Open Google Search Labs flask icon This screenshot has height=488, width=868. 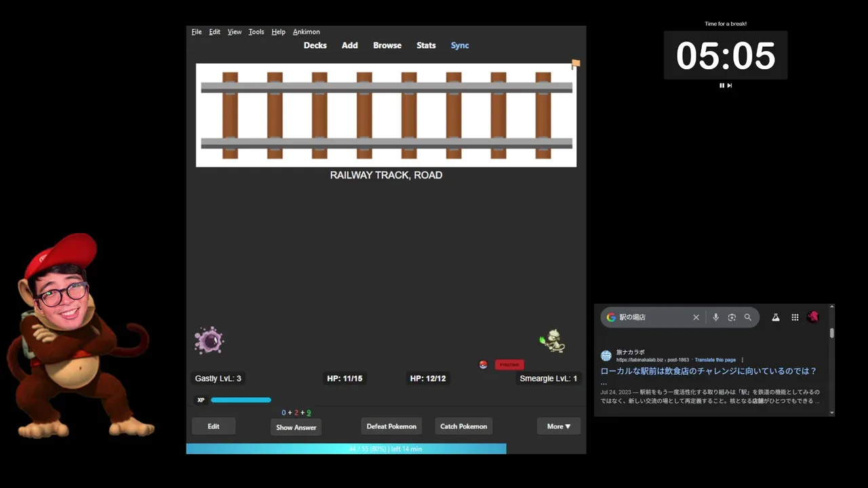776,317
